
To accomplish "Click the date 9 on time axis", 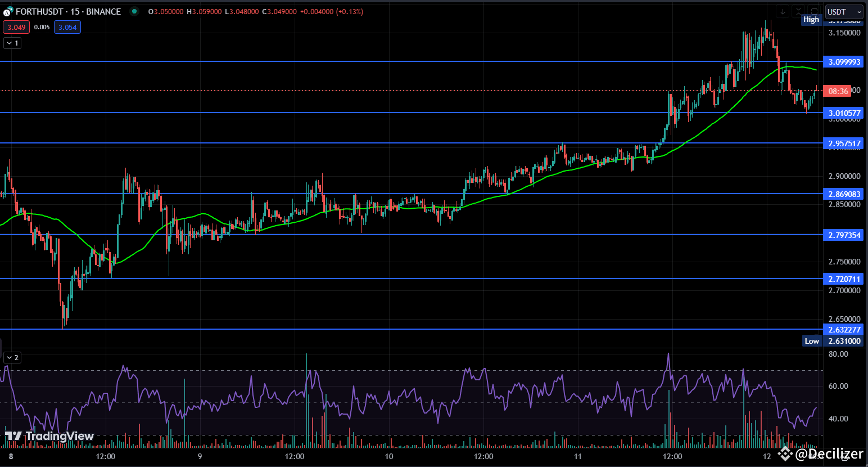I will (x=200, y=456).
